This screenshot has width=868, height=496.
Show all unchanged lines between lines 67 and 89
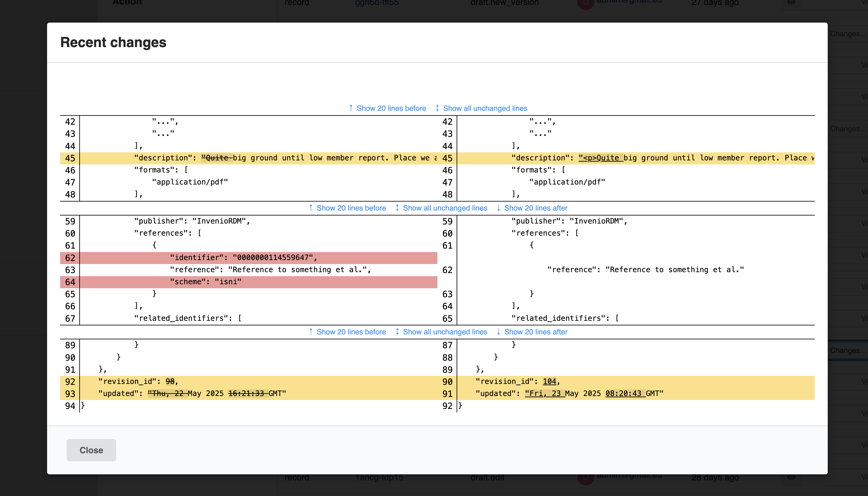click(441, 332)
